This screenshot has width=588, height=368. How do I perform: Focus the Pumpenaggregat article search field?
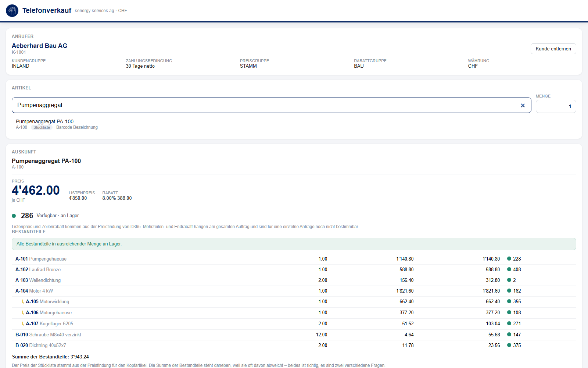[271, 105]
